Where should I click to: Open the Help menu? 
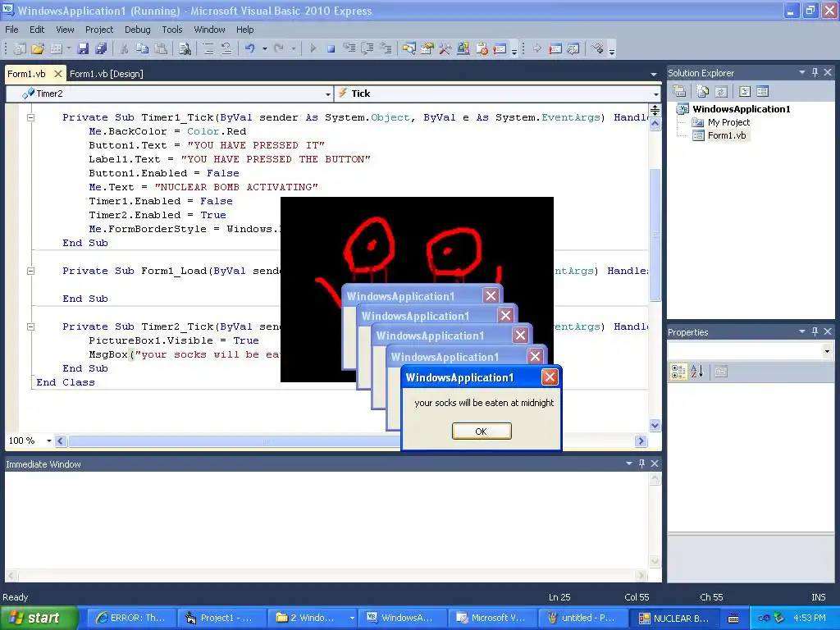[244, 30]
